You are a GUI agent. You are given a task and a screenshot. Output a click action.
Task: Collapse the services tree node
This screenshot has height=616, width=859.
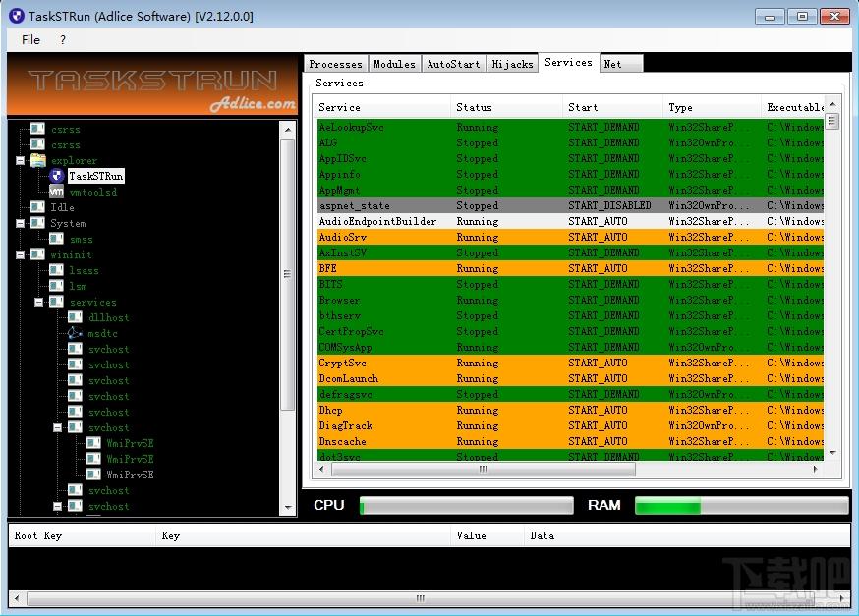click(39, 302)
